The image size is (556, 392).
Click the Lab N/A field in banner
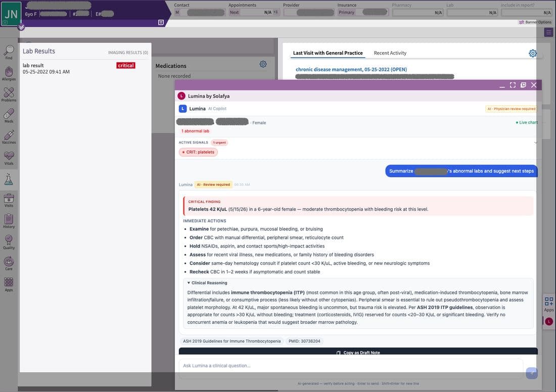click(472, 13)
